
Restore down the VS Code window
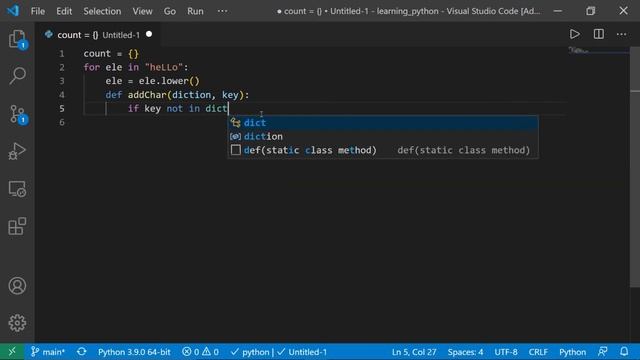(x=590, y=11)
